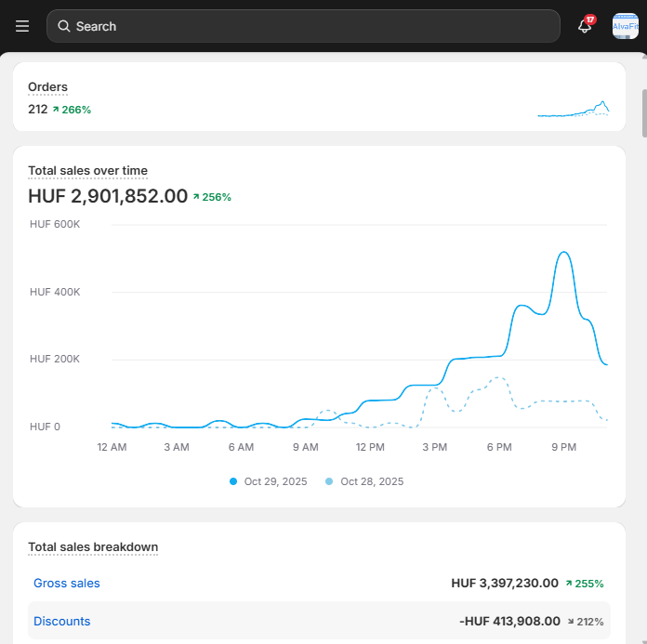Open the Gross sales link
This screenshot has height=644, width=647.
67,584
